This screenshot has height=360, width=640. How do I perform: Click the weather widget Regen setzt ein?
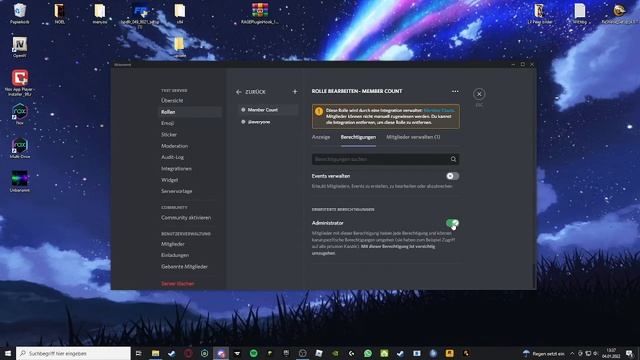click(544, 353)
